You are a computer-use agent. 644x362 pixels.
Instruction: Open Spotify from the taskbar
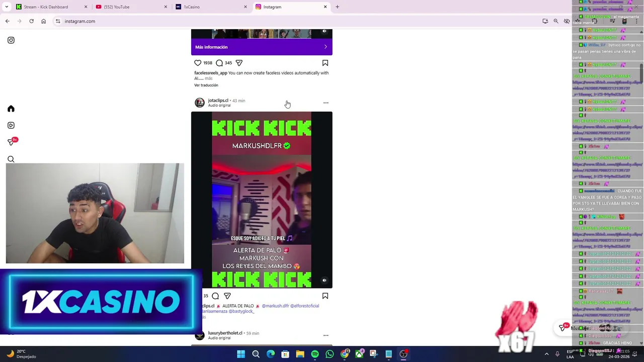[x=315, y=354]
